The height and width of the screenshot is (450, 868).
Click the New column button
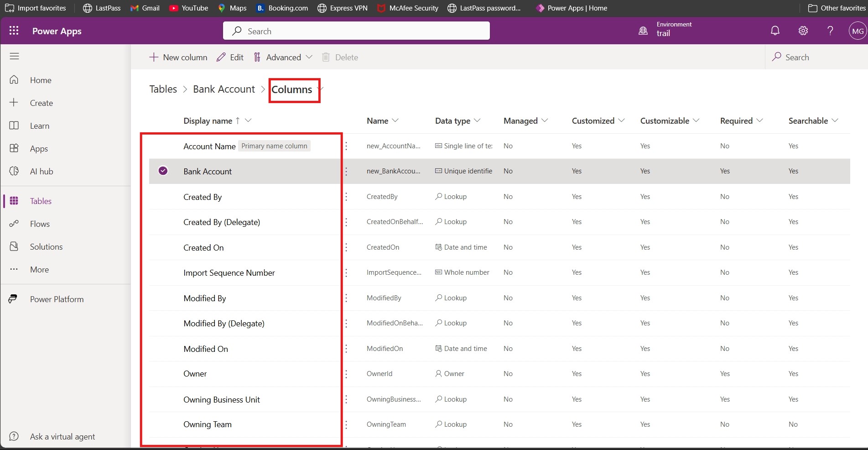(x=178, y=57)
